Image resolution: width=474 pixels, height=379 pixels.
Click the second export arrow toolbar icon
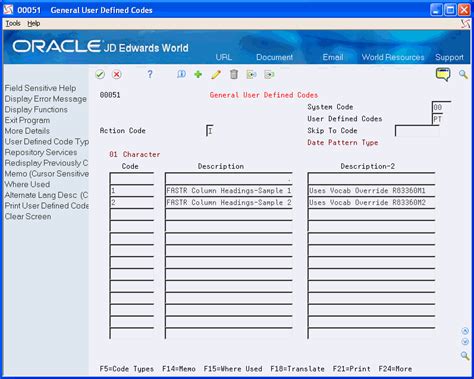click(x=269, y=74)
